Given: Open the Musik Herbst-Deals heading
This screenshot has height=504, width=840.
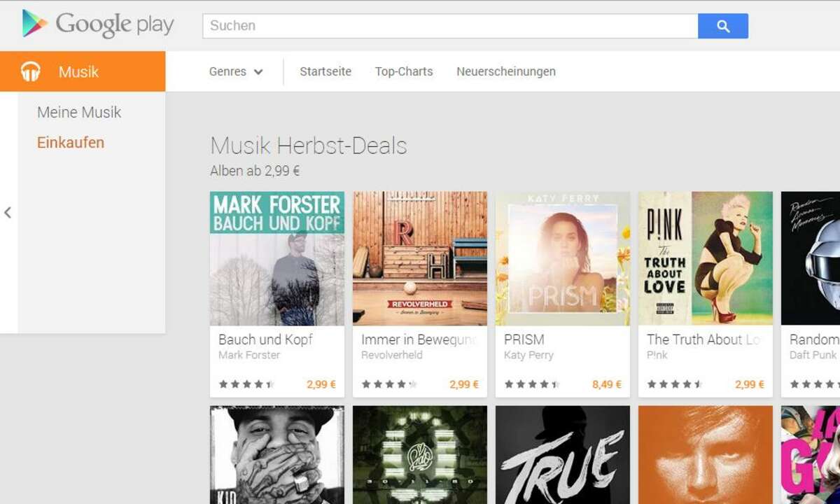Looking at the screenshot, I should pyautogui.click(x=309, y=146).
